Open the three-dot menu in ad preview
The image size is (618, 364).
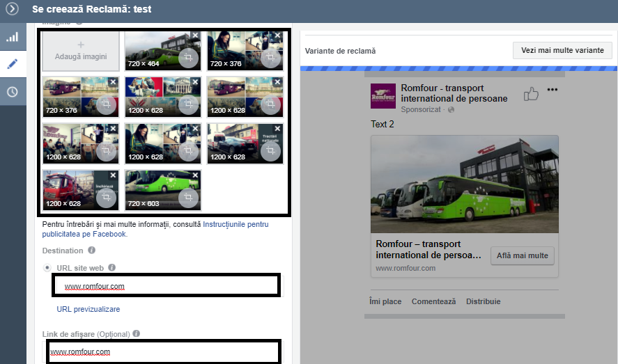[553, 90]
